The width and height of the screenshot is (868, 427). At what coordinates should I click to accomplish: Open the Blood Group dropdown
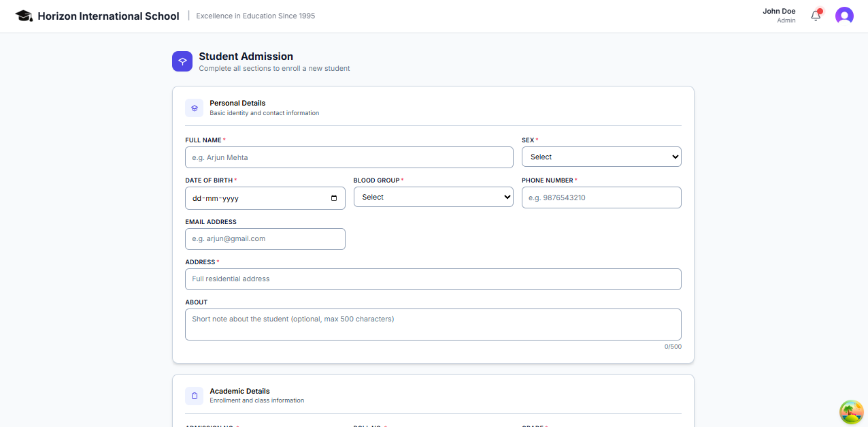pyautogui.click(x=433, y=197)
